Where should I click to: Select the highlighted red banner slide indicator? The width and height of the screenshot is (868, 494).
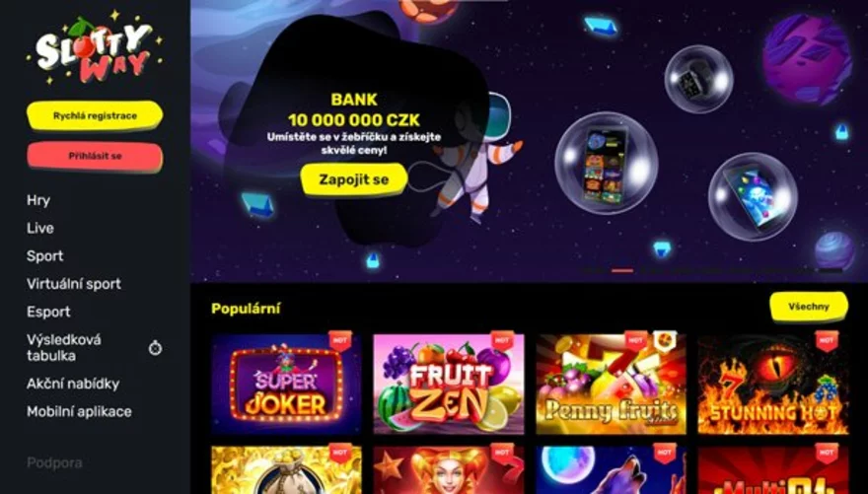[622, 270]
